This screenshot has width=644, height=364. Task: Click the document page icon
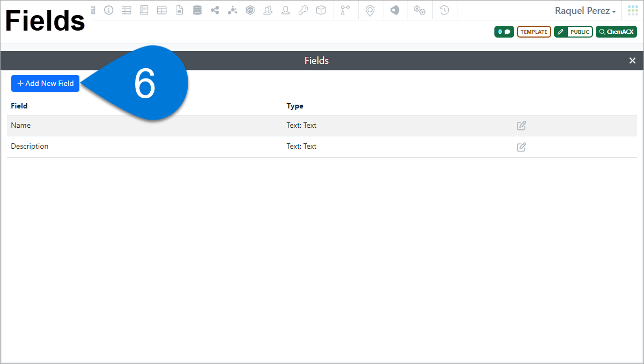point(180,10)
